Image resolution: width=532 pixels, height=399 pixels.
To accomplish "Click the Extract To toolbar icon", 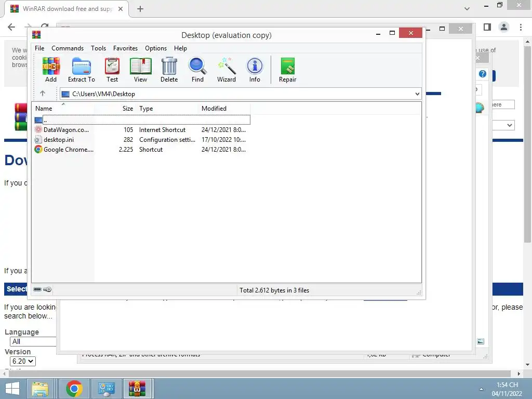I will point(82,70).
